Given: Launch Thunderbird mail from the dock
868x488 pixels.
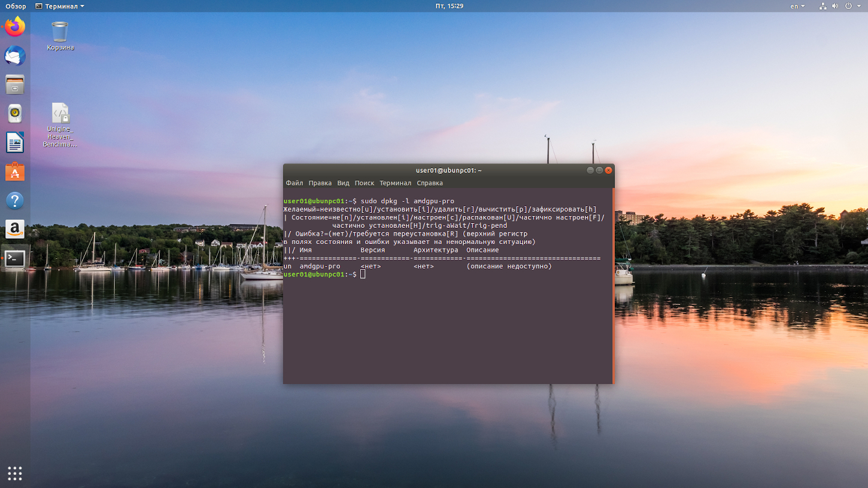Looking at the screenshot, I should (15, 56).
